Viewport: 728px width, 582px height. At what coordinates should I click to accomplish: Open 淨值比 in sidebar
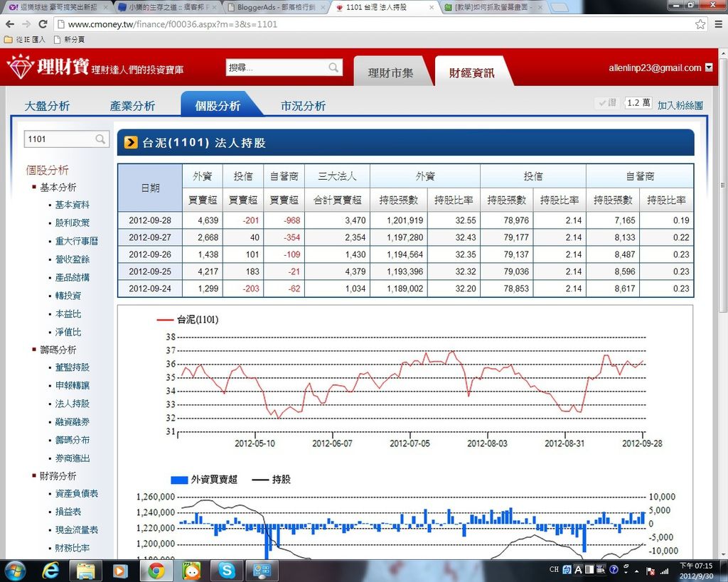pyautogui.click(x=68, y=332)
